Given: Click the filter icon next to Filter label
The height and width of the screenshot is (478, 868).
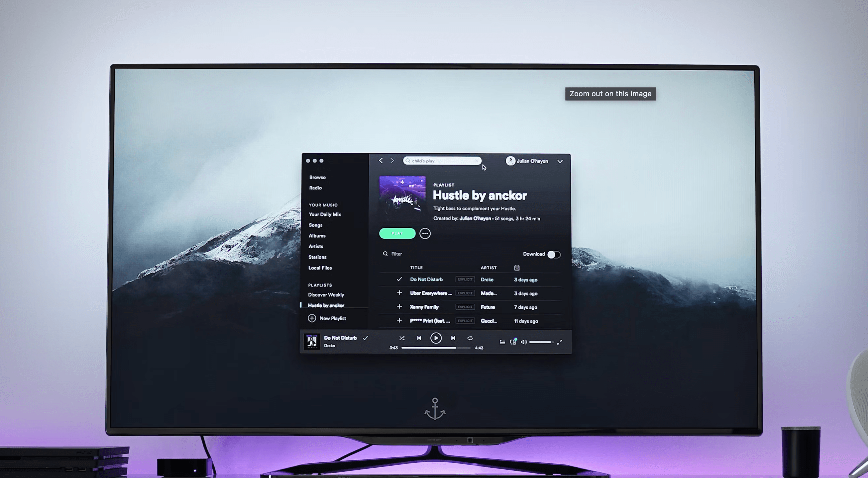Looking at the screenshot, I should [x=385, y=254].
